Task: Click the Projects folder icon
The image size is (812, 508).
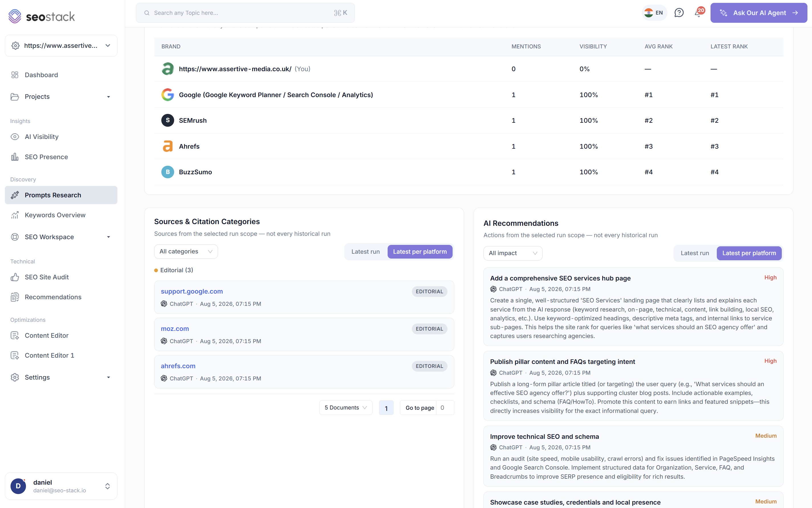Action: point(15,97)
